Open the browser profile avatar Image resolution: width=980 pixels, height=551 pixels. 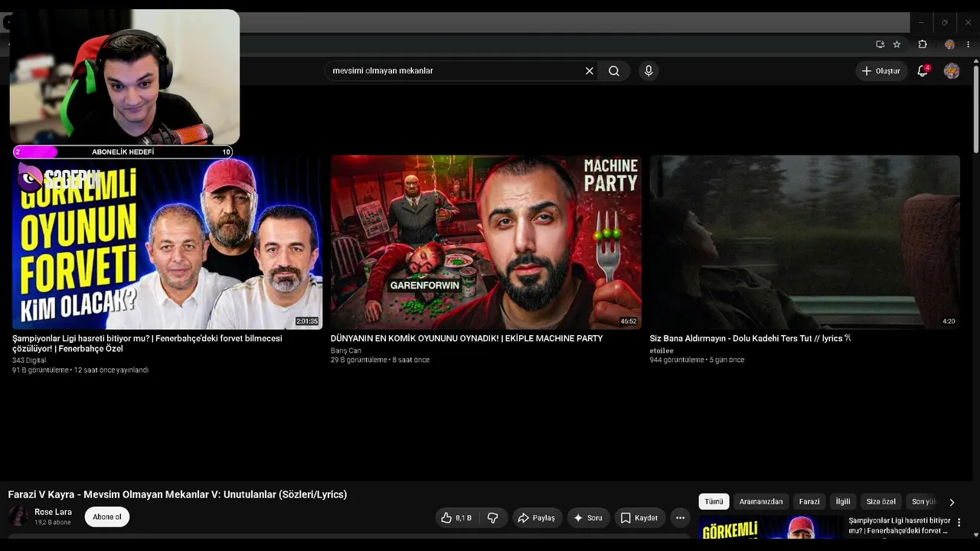click(949, 44)
